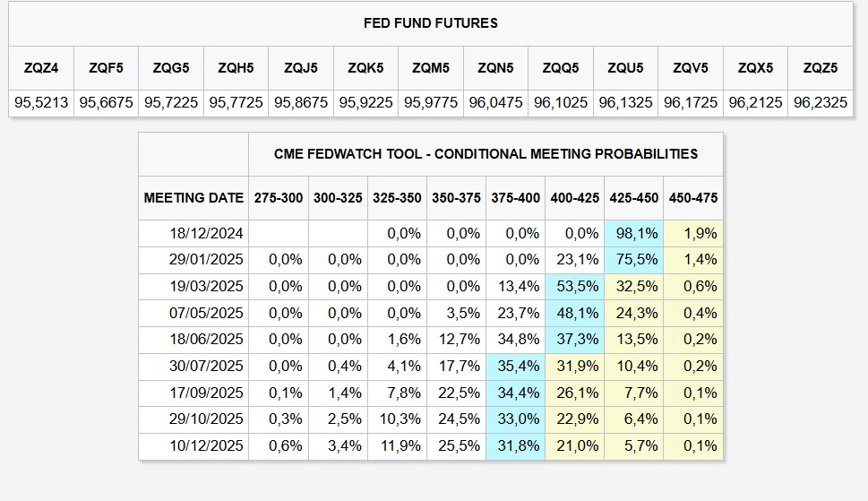The height and width of the screenshot is (501, 868).
Task: Click the 275-300 rate range header
Action: coord(279,197)
